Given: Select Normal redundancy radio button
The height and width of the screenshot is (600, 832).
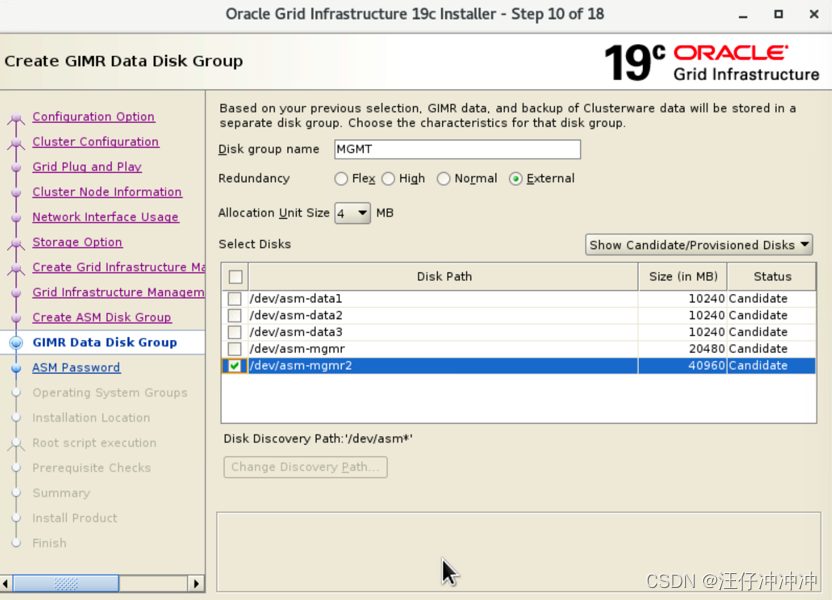Looking at the screenshot, I should [x=444, y=179].
